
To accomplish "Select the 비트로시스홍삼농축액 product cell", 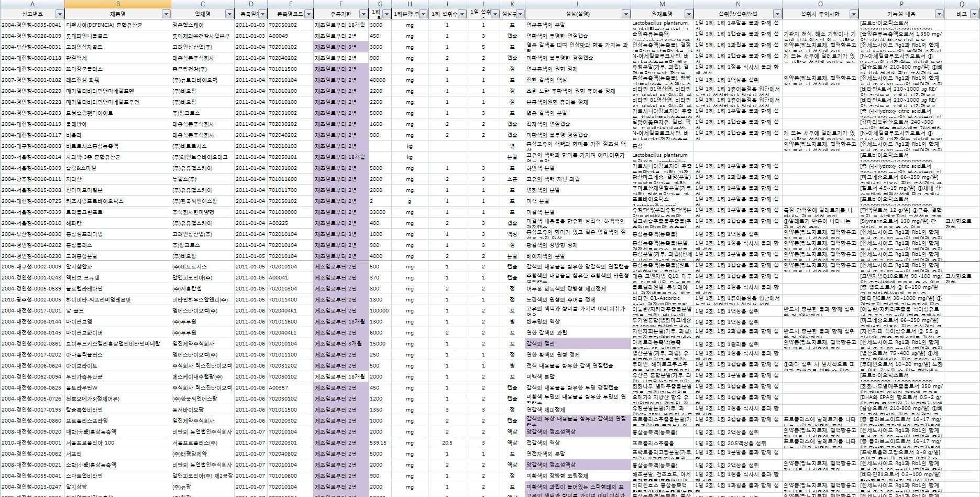I will pos(118,146).
